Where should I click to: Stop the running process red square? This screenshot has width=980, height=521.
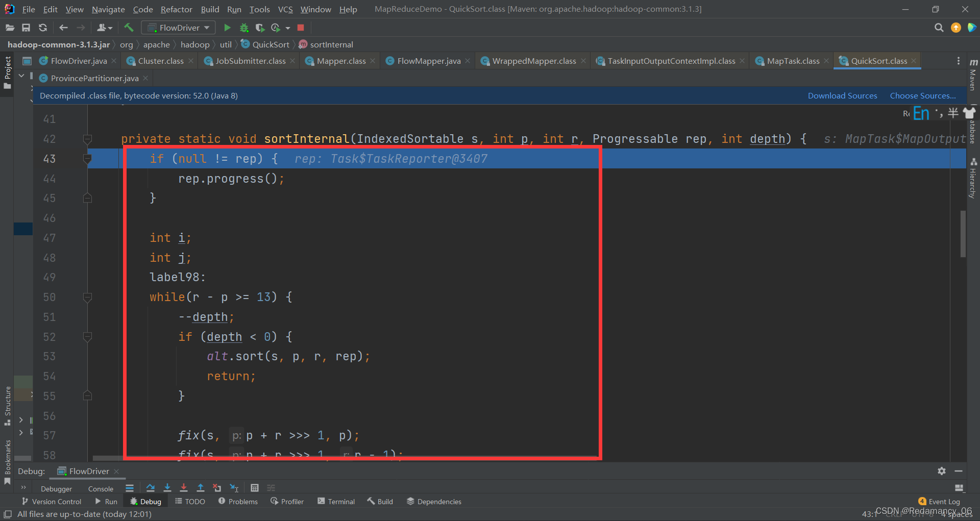click(301, 28)
